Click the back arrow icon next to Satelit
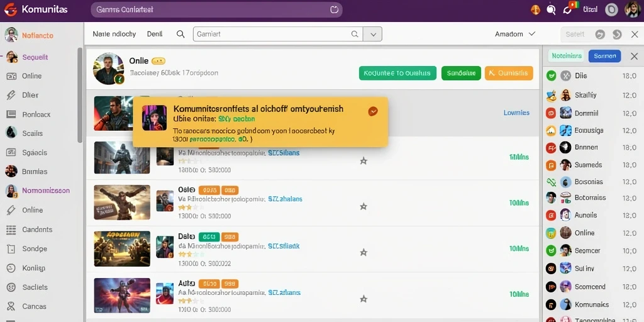644x322 pixels. [600, 35]
